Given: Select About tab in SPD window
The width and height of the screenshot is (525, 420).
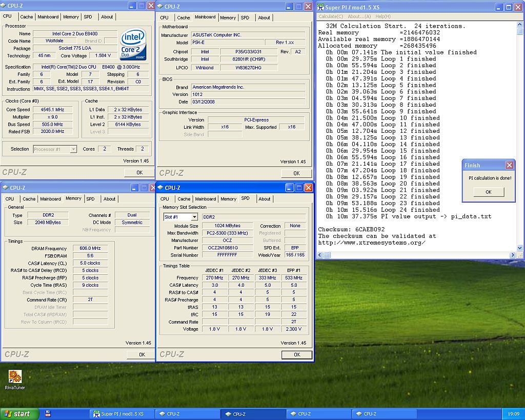Looking at the screenshot, I should [x=264, y=199].
